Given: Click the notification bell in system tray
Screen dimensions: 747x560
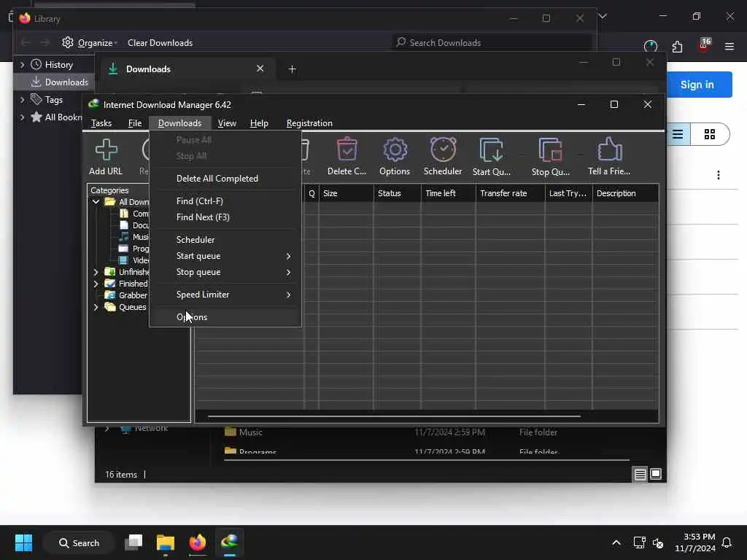Looking at the screenshot, I should 727,542.
